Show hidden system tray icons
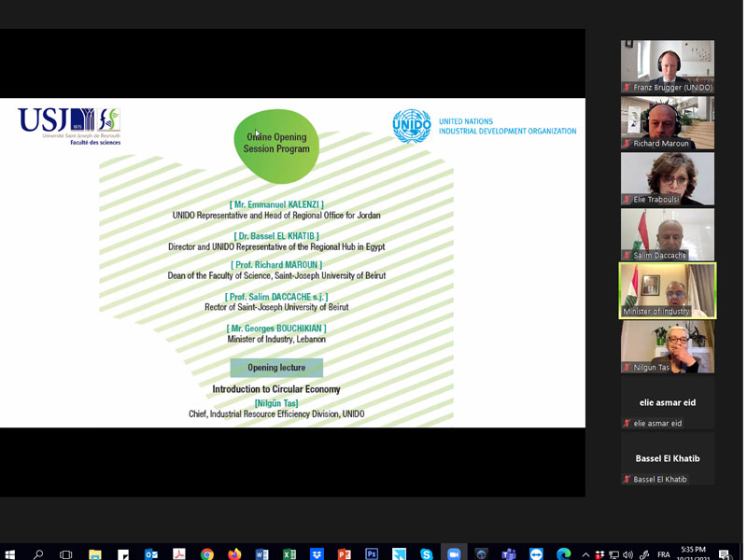747x560 pixels. (x=586, y=554)
